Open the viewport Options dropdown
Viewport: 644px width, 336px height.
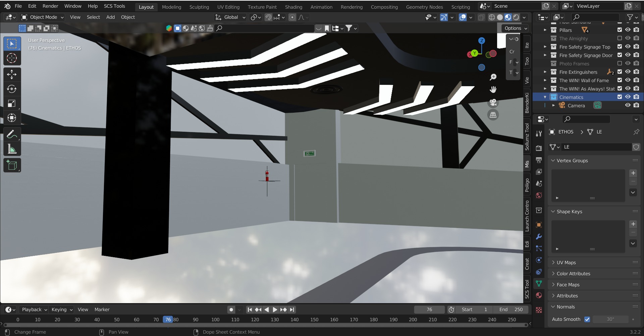516,28
